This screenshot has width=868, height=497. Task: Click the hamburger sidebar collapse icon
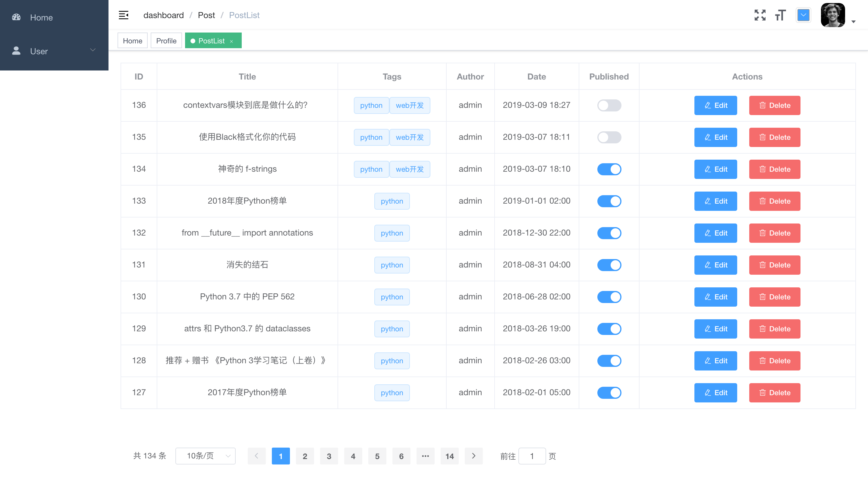124,15
